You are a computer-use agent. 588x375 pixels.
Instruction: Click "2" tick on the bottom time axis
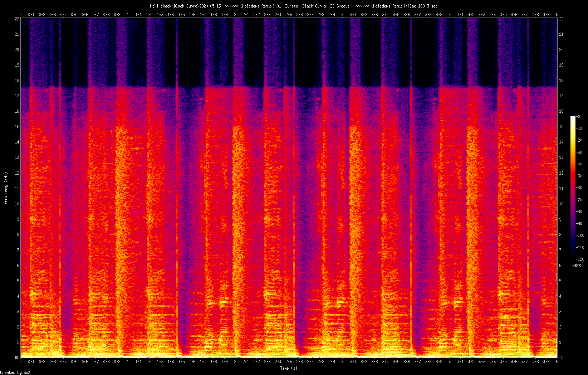pos(235,362)
